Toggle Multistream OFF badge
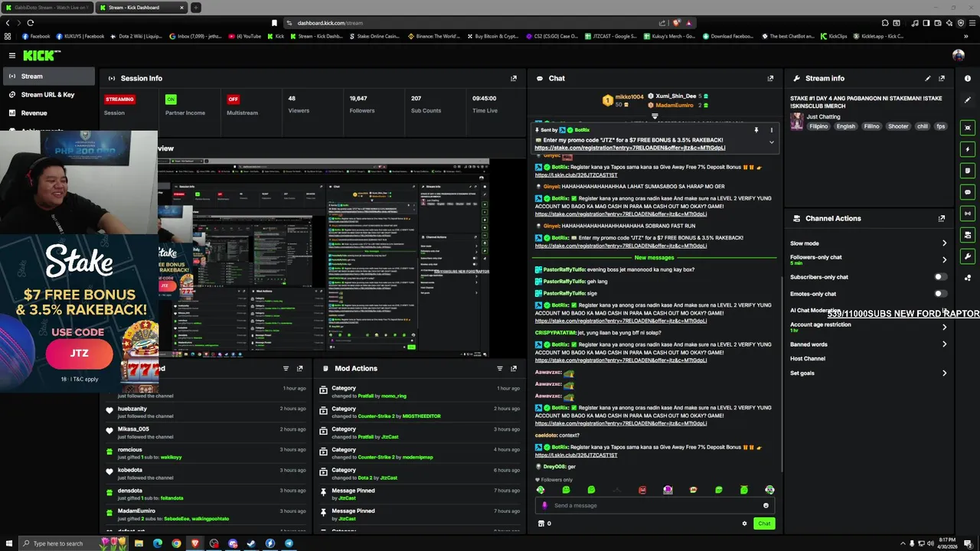Viewport: 980px width, 551px height. (x=234, y=99)
